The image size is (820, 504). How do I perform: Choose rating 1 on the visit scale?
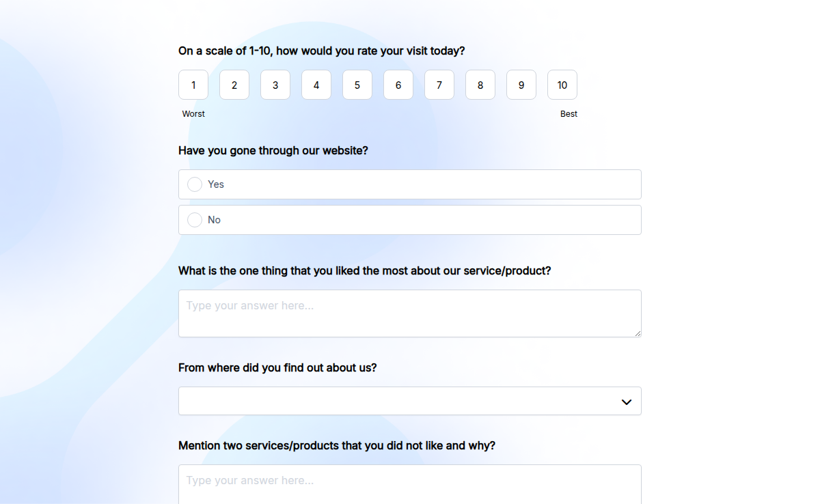[x=193, y=85]
